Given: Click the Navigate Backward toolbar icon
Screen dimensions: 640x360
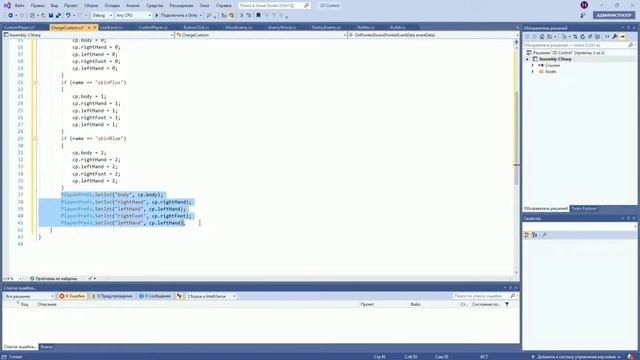Looking at the screenshot, I should click(x=10, y=15).
